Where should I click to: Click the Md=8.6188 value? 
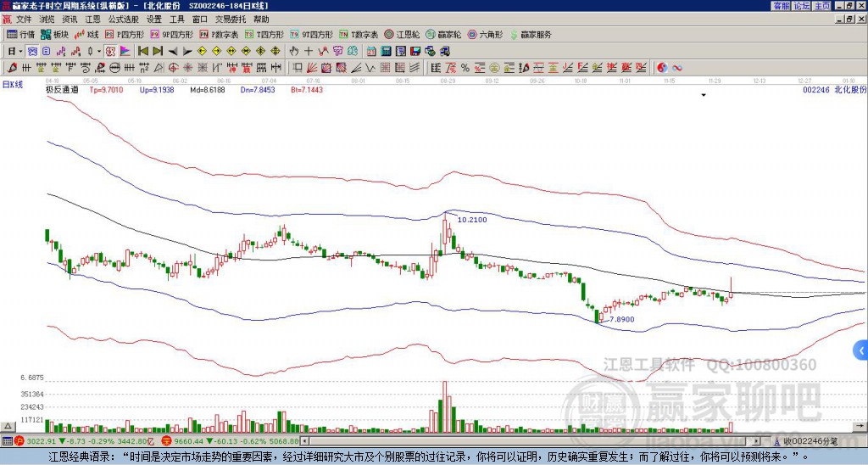click(x=208, y=89)
